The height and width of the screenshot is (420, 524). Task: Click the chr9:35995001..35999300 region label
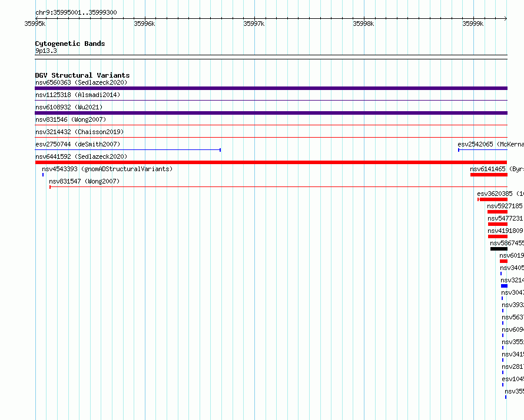coord(76,12)
